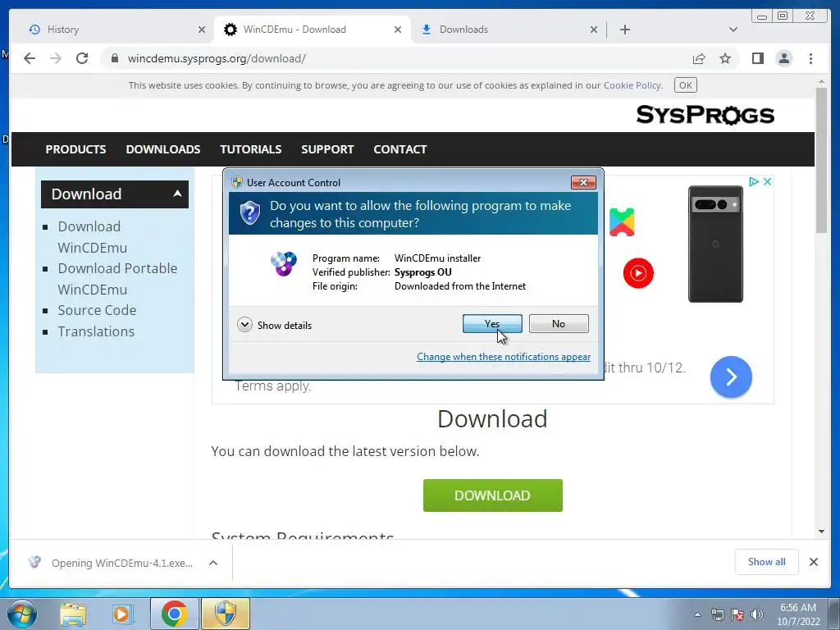
Task: Toggle the browser side panel
Action: (x=757, y=58)
